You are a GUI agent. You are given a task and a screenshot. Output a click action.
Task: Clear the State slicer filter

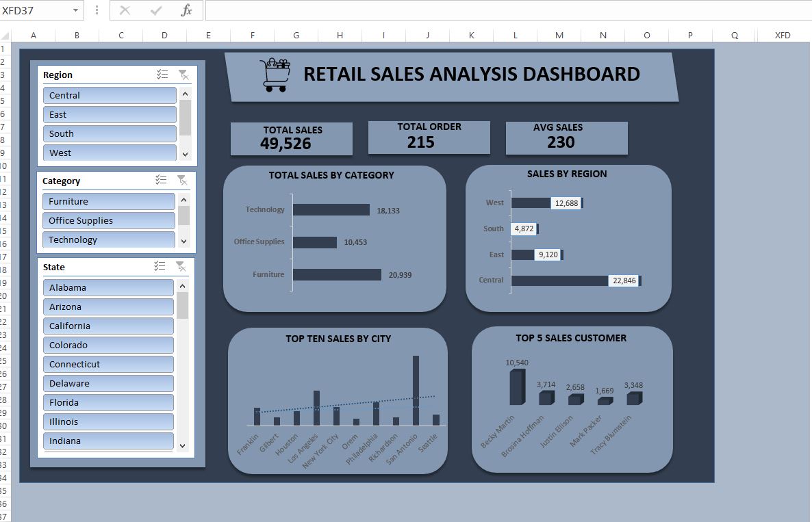point(181,266)
